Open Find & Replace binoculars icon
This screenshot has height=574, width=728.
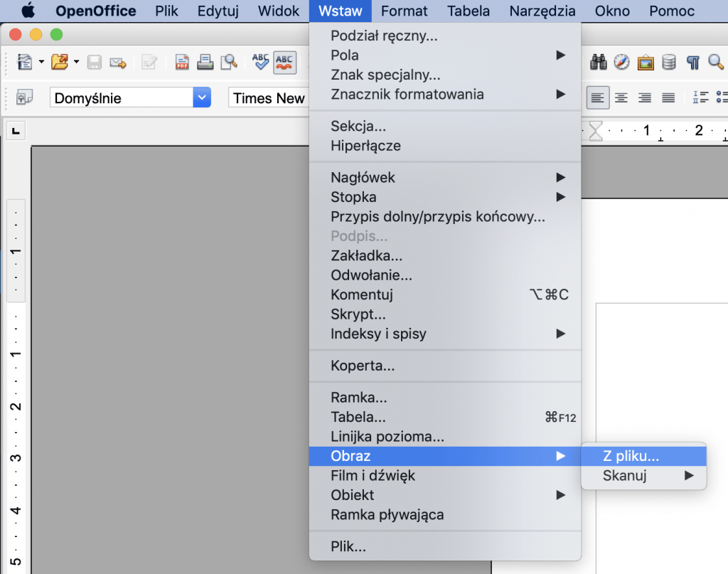click(x=599, y=62)
